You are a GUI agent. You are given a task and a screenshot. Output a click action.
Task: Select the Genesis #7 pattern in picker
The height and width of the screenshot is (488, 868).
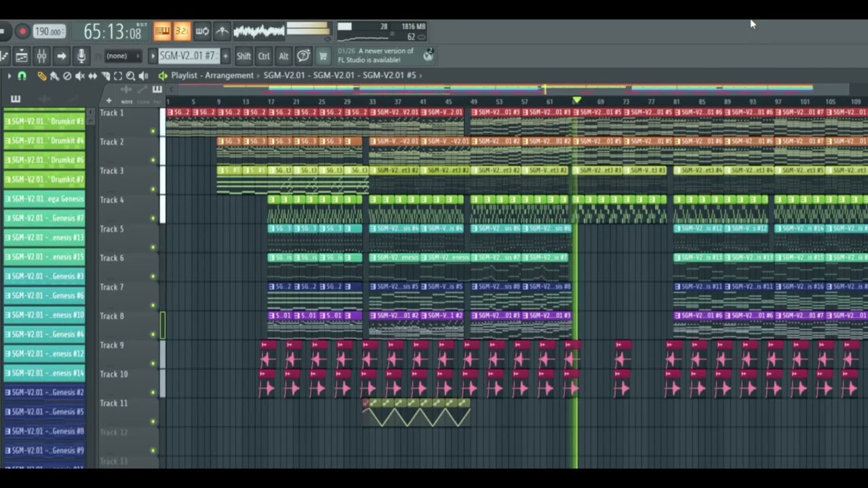pyautogui.click(x=45, y=218)
